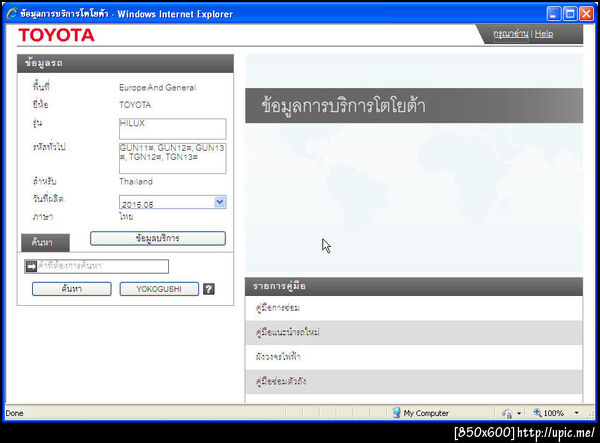Click the My Computer zone icon in status bar
600x443 pixels.
pos(396,413)
